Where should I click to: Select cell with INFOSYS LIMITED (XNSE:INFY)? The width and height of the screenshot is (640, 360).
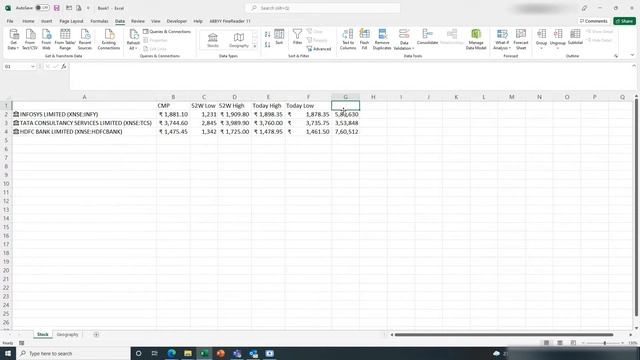coord(84,114)
